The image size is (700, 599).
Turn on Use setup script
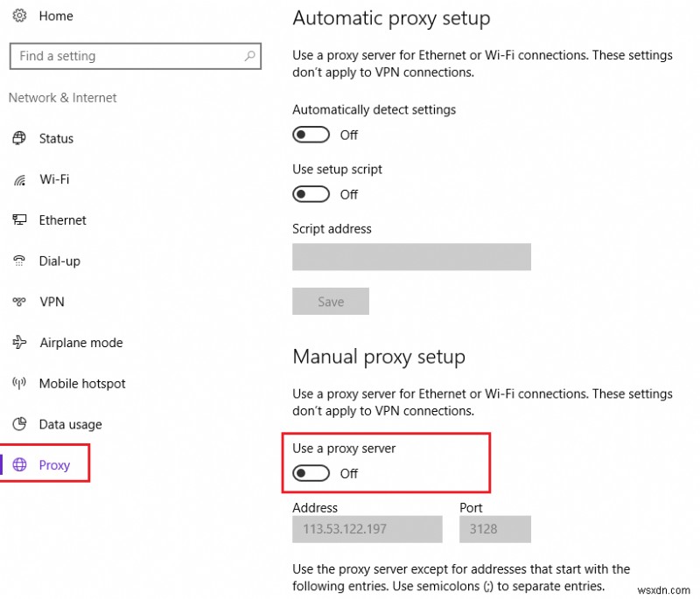311,194
